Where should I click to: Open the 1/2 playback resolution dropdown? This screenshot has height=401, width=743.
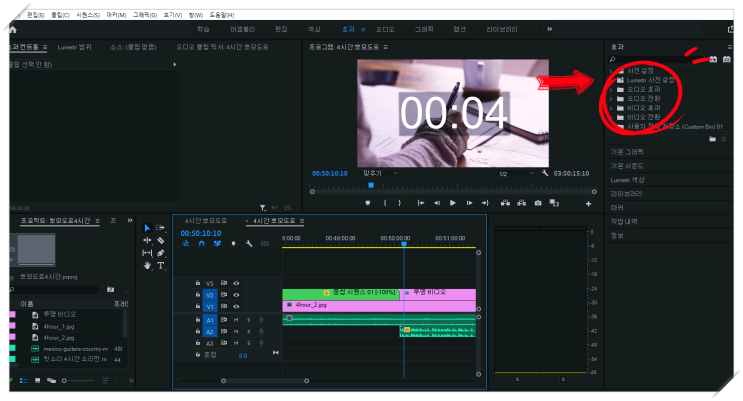(516, 174)
